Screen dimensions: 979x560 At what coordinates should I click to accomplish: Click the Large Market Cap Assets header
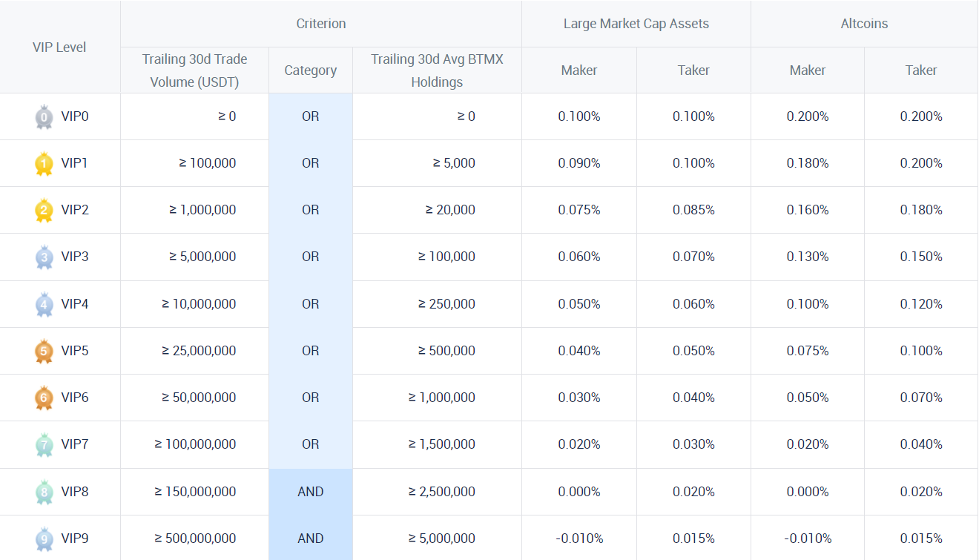tap(636, 24)
